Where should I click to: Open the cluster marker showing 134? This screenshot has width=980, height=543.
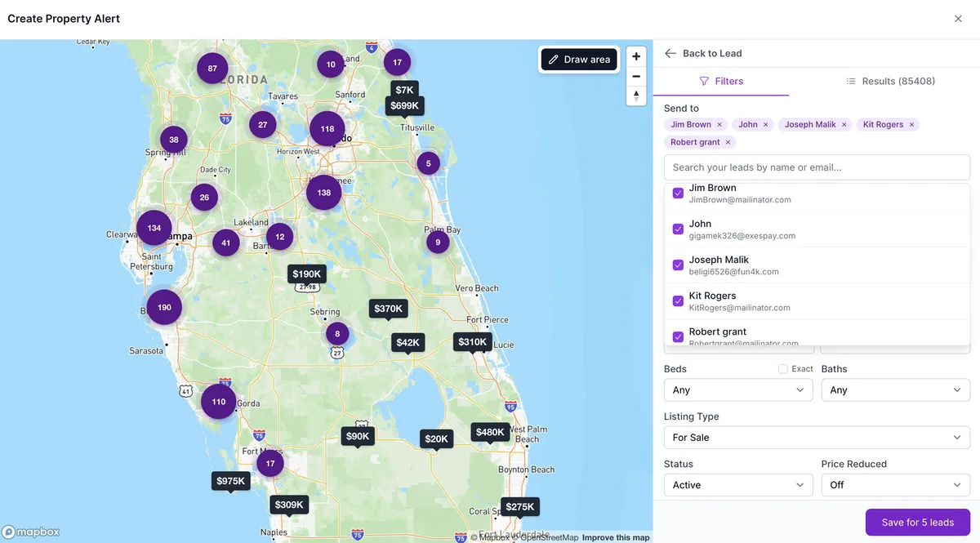(x=154, y=228)
